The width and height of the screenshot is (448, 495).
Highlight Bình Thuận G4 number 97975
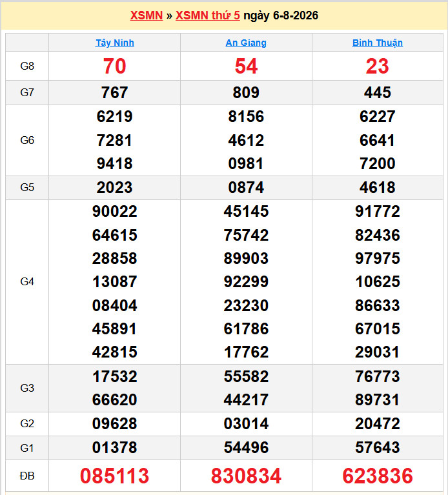378,258
